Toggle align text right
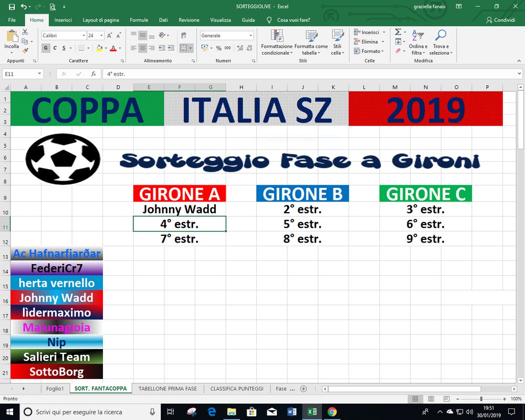Screen dimensions: 525x420 [152, 48]
